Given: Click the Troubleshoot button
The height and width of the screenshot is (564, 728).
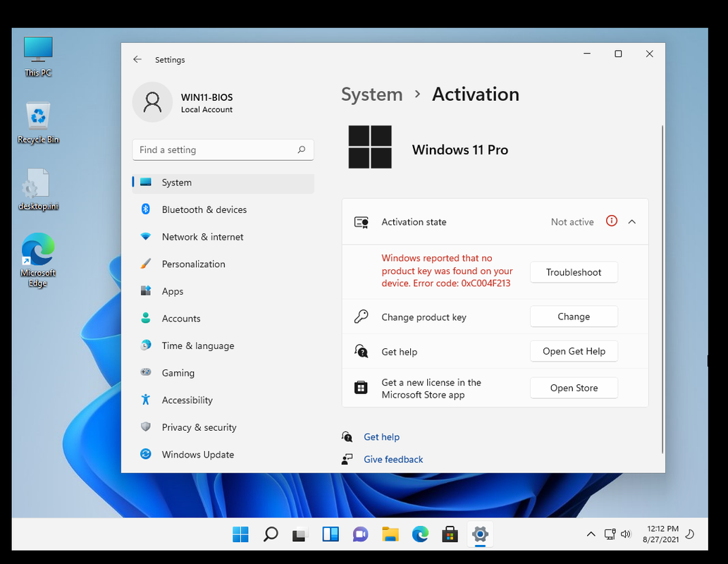Looking at the screenshot, I should (x=574, y=272).
